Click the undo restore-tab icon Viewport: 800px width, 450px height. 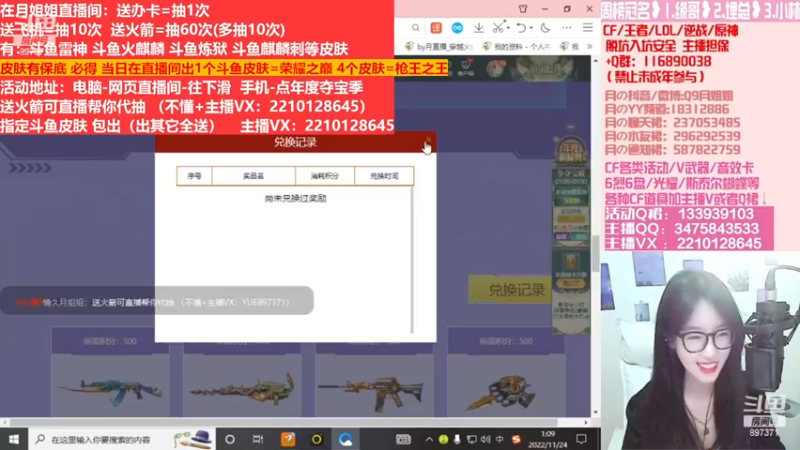tap(521, 28)
